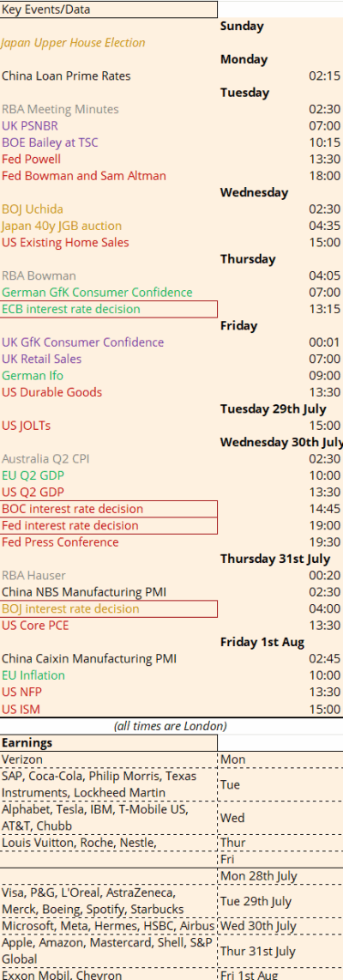343x980 pixels.
Task: Select the BOC interest rate decision cell
Action: tap(109, 509)
